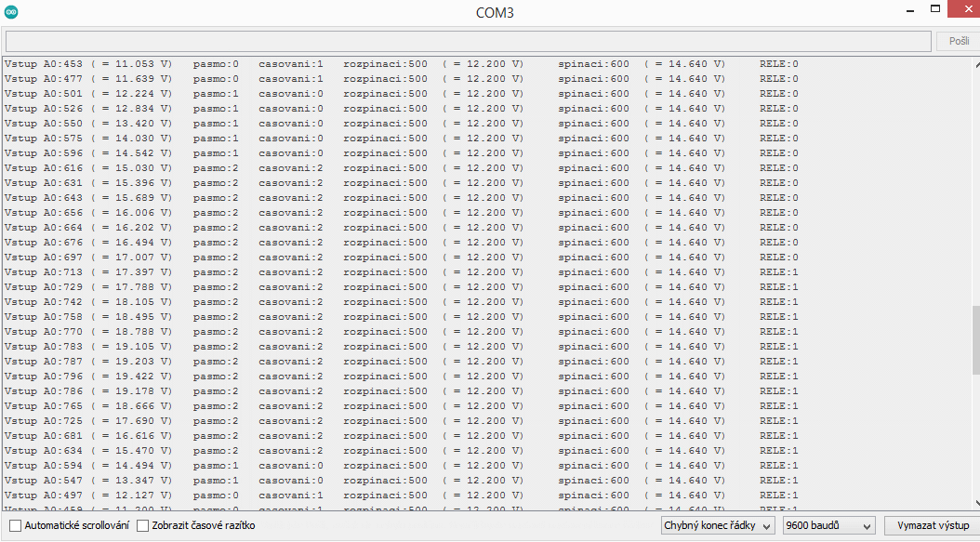980x542 pixels.
Task: Click the scroll up arrow of output area
Action: 975,64
